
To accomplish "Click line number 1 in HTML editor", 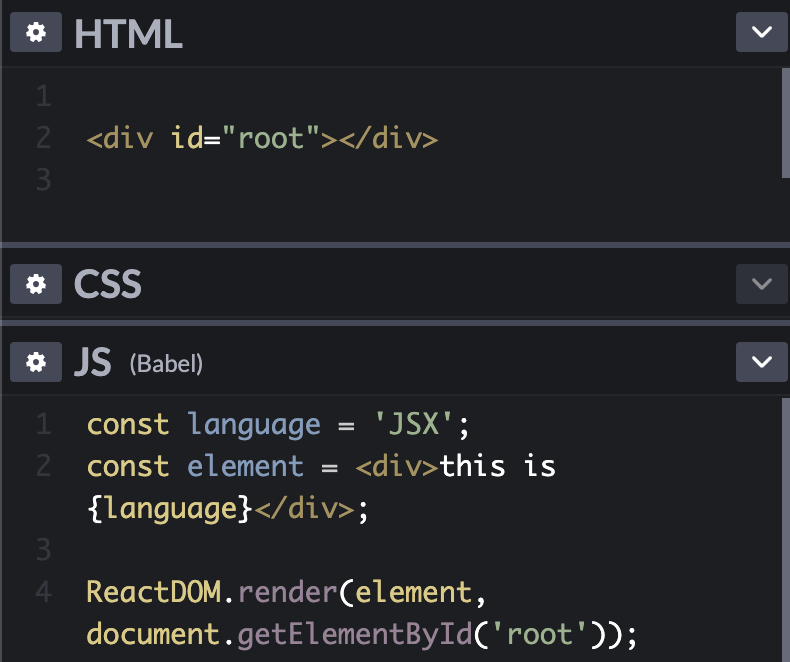I will [x=44, y=96].
